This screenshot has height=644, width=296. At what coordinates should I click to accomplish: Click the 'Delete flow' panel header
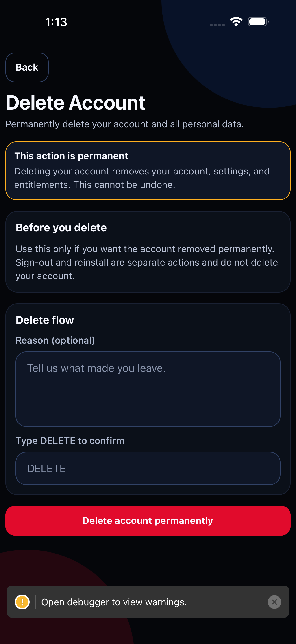[x=44, y=320]
